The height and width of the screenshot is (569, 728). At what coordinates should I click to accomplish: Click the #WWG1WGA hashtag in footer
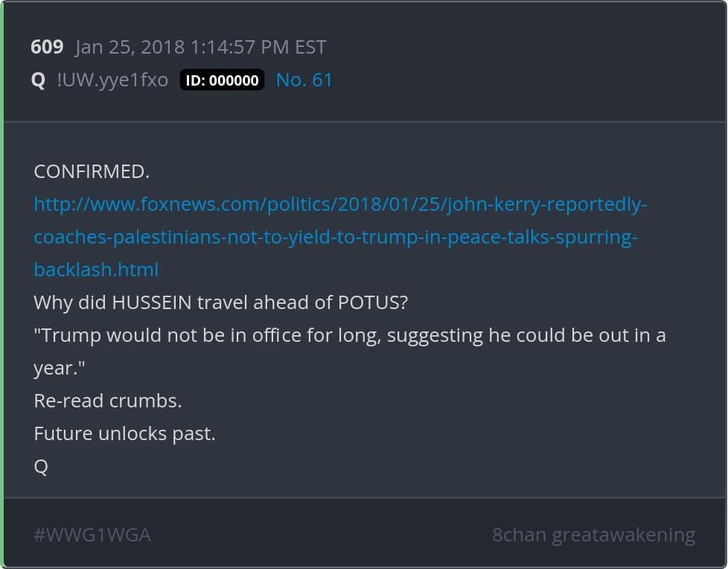(92, 535)
